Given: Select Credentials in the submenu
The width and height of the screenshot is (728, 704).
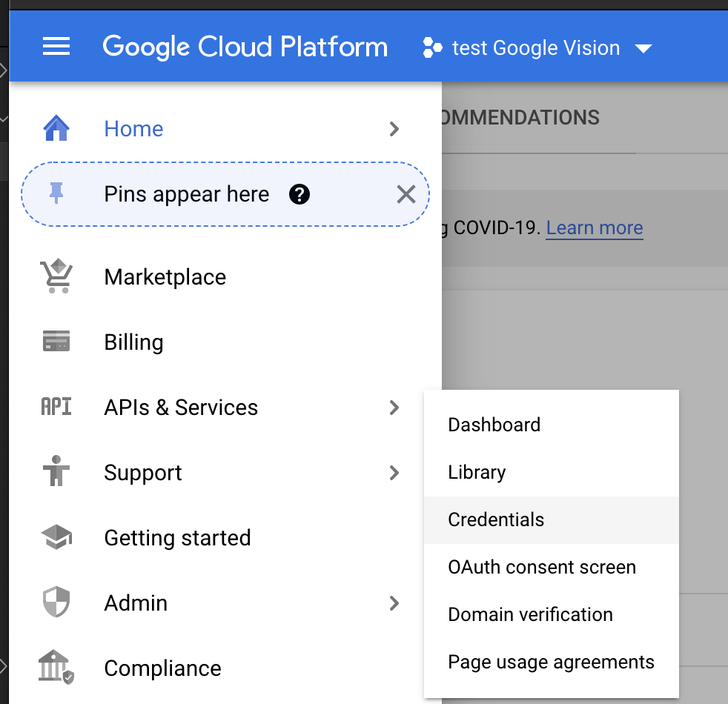Looking at the screenshot, I should 551,519.
